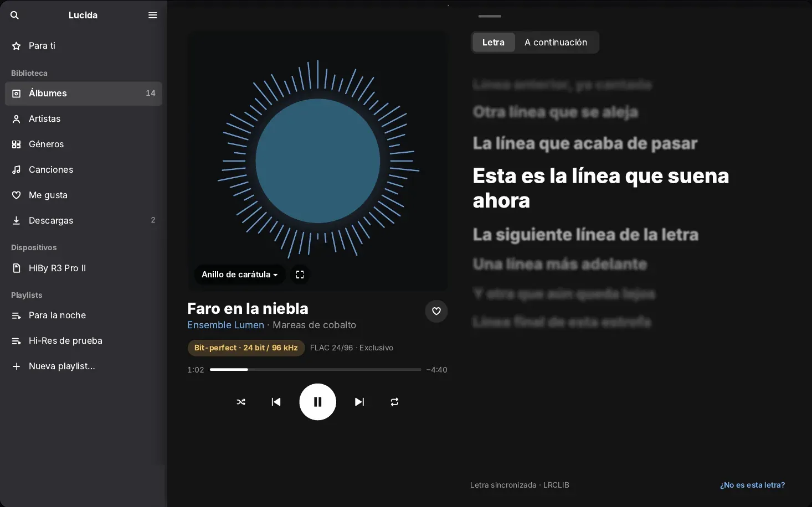This screenshot has width=812, height=507.
Task: Select the lyric 'Una línea más adelante'
Action: [560, 264]
